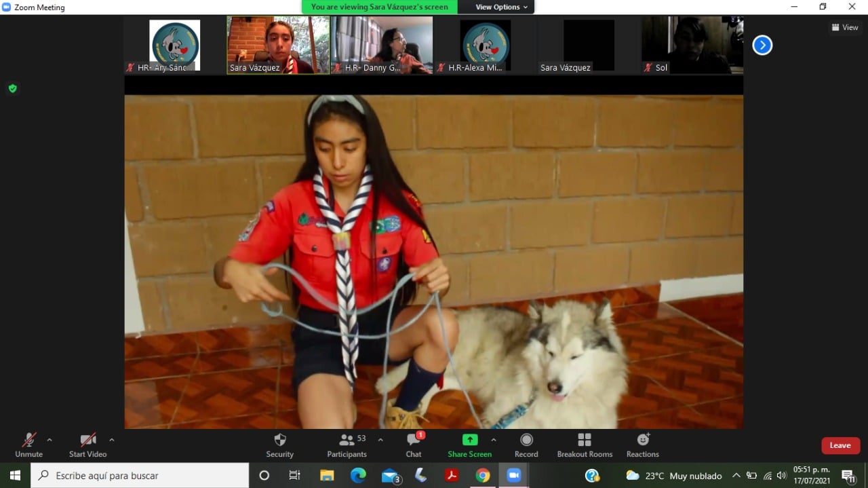The image size is (868, 488).
Task: Start recording with the Record button
Action: pyautogui.click(x=526, y=445)
